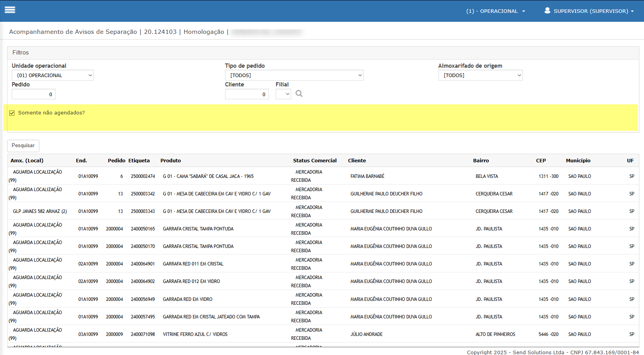Screen dimensions: 644x355
Task: Open the Almoxarifado de origem dropdown
Action: 480,76
